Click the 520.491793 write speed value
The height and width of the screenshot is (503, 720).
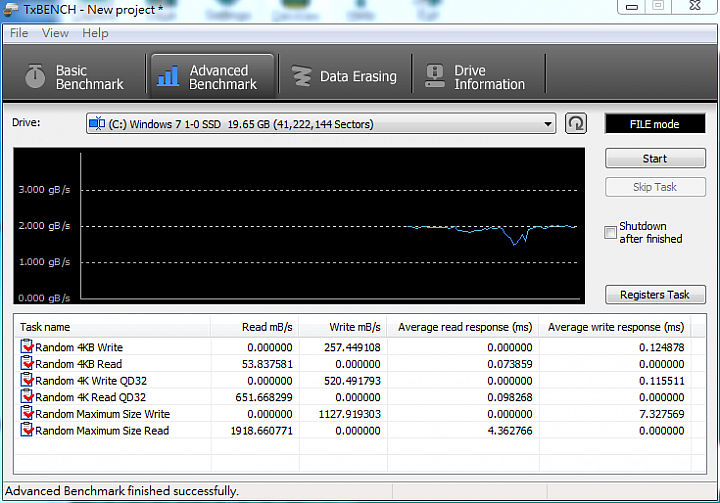[352, 381]
